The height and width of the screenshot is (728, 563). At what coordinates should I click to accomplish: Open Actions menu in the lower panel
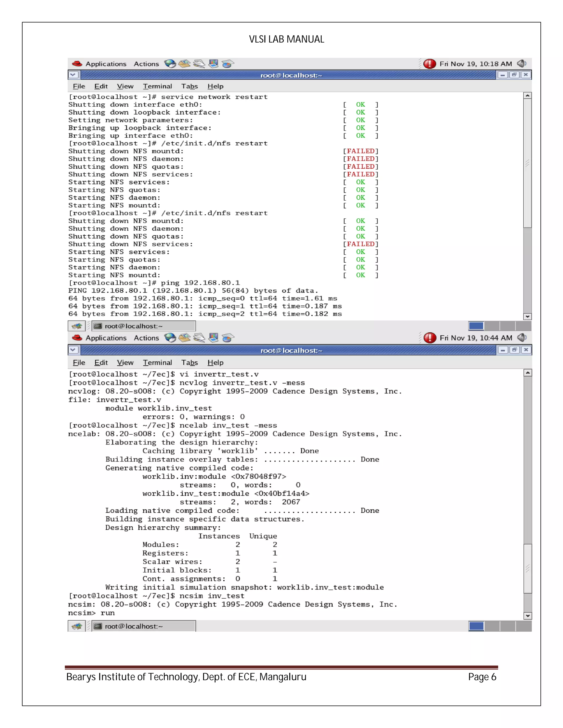coord(146,338)
